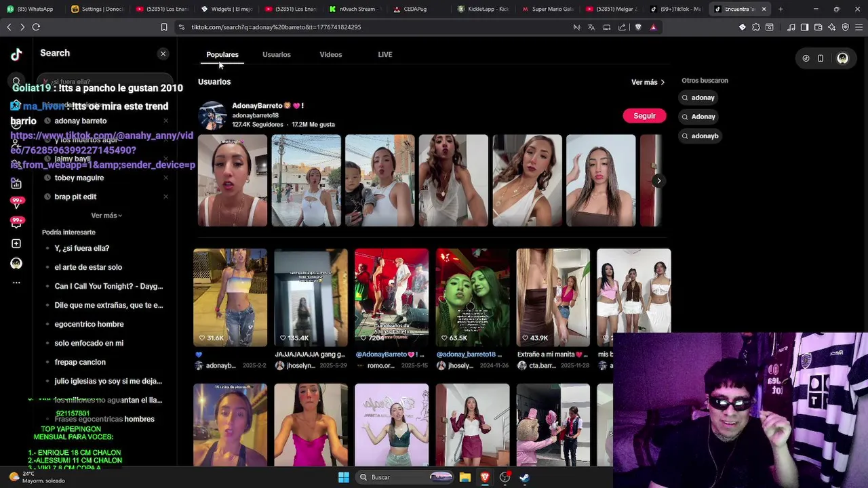Select recent search 'adonay barreto'
868x488 pixels.
(x=81, y=121)
